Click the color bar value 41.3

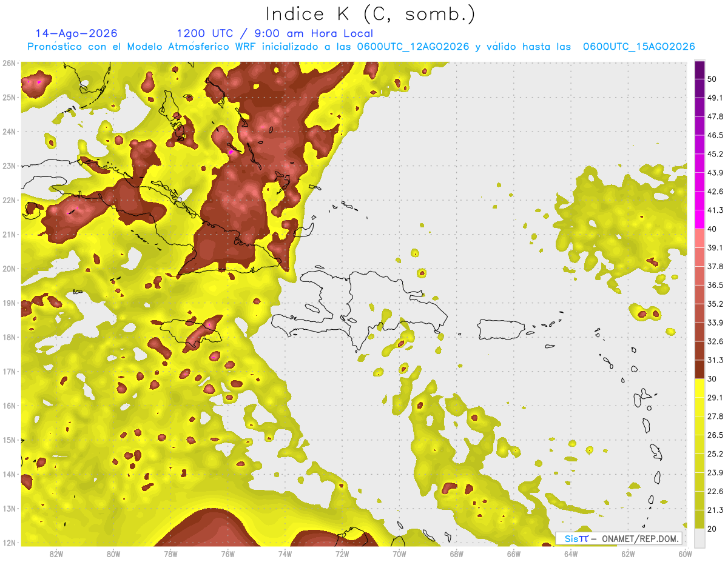(715, 210)
